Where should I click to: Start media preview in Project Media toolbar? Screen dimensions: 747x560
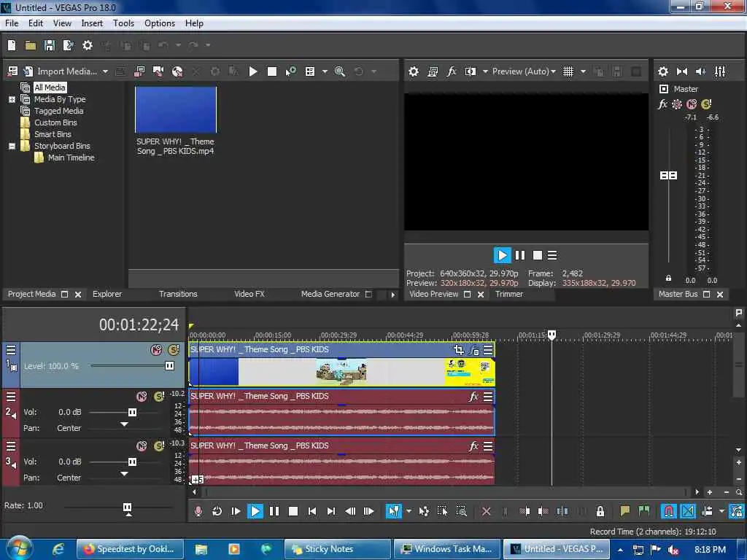tap(253, 71)
